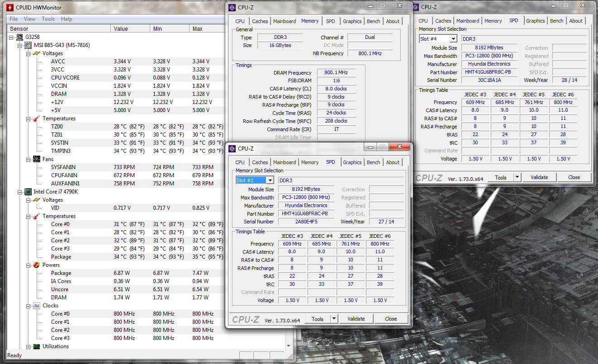The height and width of the screenshot is (364, 598).
Task: Click Serial Number field 2A80E4F5
Action: point(306,222)
